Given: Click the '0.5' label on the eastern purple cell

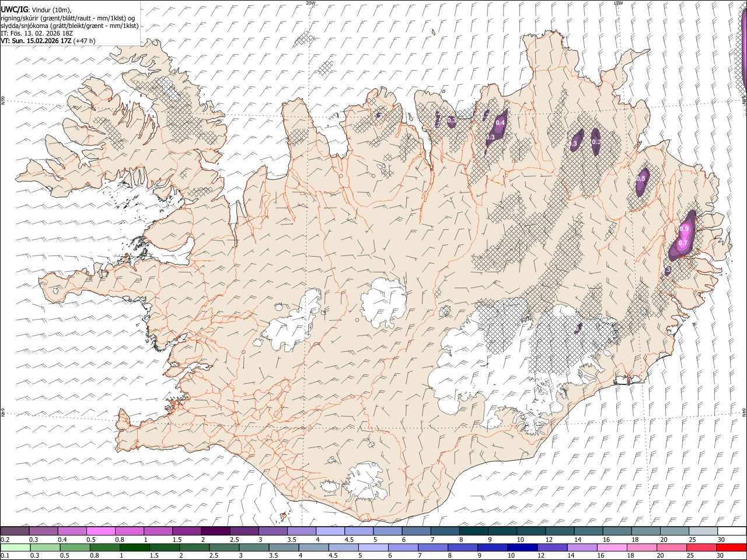Looking at the screenshot, I should pyautogui.click(x=641, y=178).
